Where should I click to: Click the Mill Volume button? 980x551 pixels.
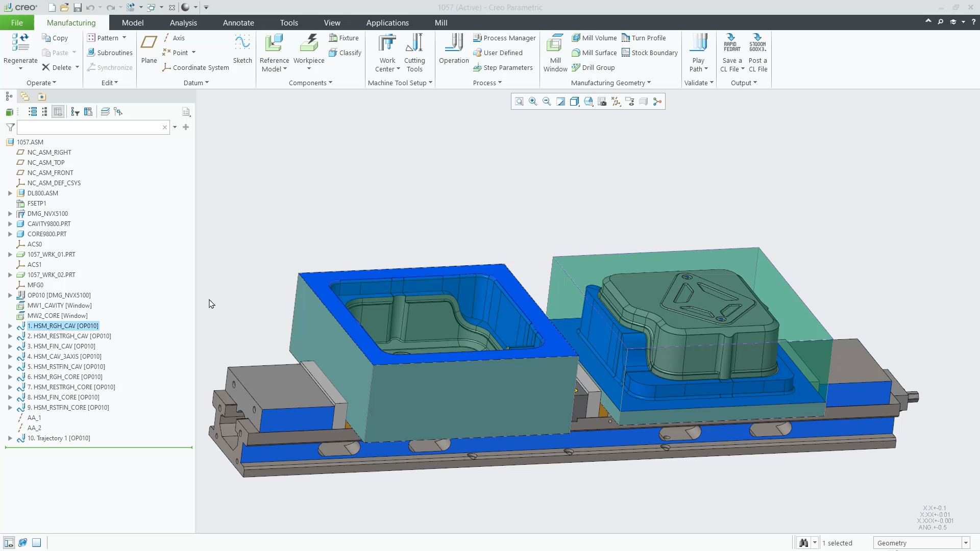[594, 38]
